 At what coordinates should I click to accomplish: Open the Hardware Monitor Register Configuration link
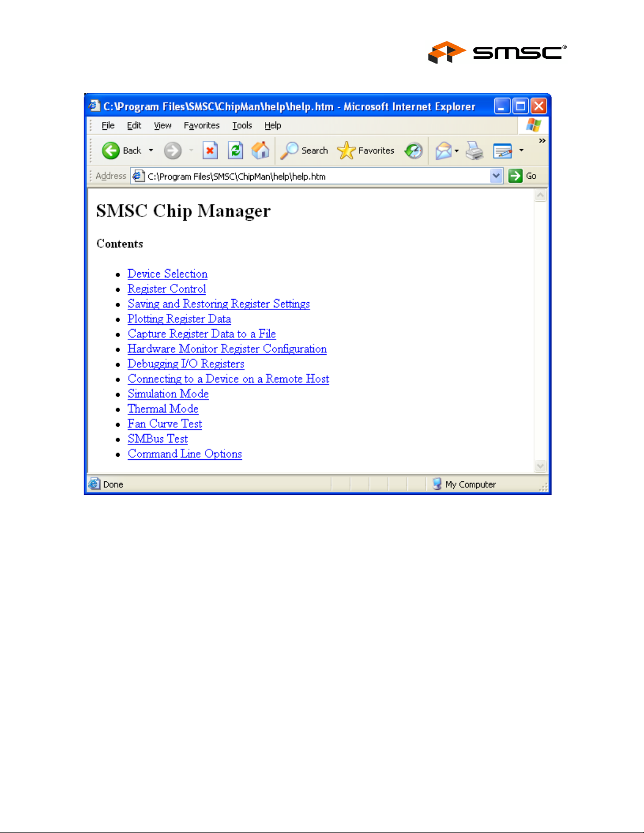227,349
